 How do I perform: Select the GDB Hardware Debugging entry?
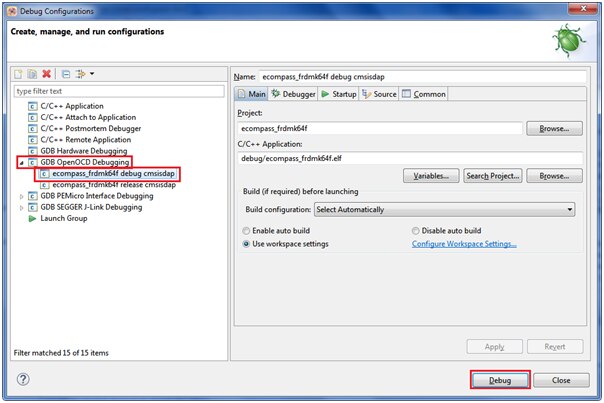(84, 151)
